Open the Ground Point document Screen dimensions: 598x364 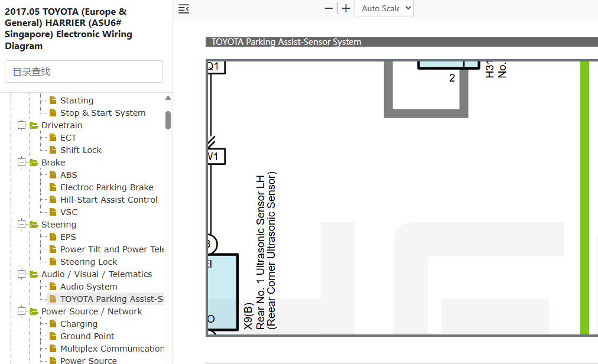tap(87, 336)
